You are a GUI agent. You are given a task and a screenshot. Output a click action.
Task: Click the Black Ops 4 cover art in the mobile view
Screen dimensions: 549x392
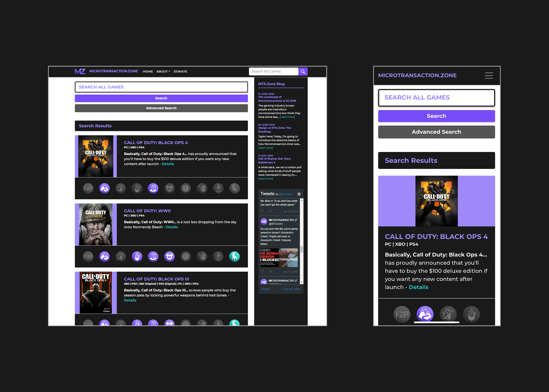pyautogui.click(x=436, y=201)
